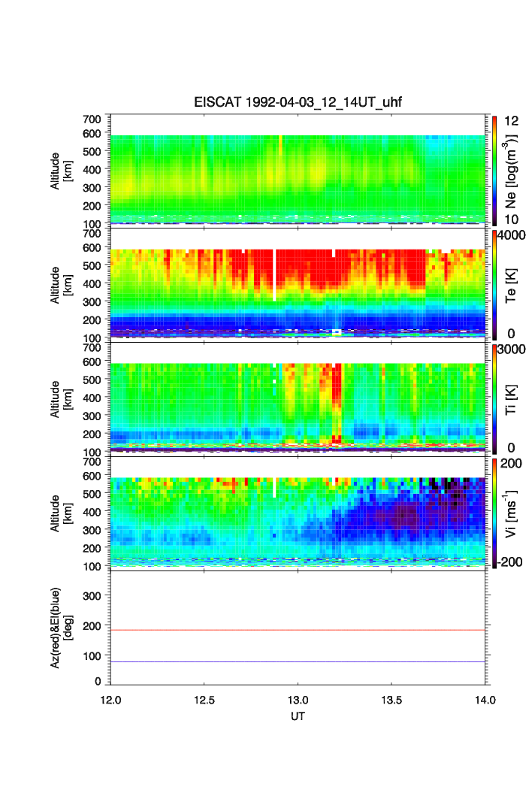532x799 pixels.
Task: Click the UT x-axis title
Action: click(x=298, y=716)
